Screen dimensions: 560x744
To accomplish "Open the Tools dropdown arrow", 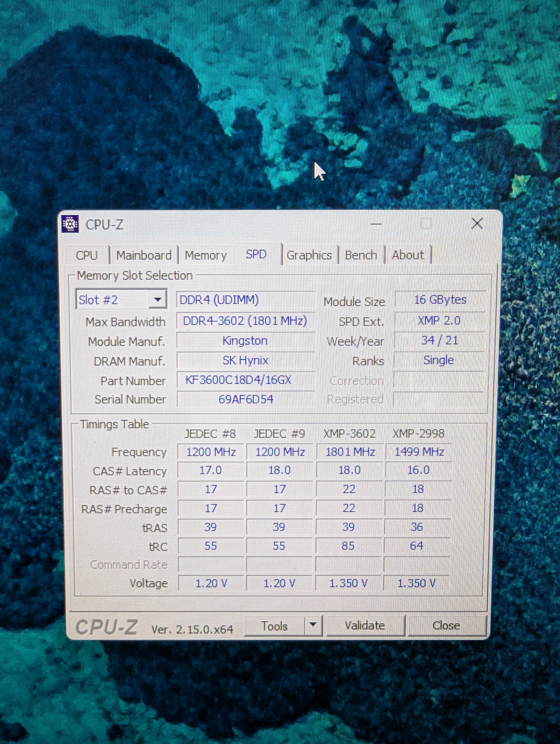I will pos(313,625).
